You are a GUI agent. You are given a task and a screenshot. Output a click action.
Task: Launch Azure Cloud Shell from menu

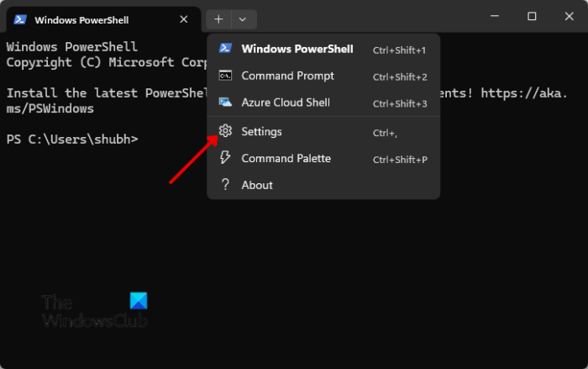286,103
